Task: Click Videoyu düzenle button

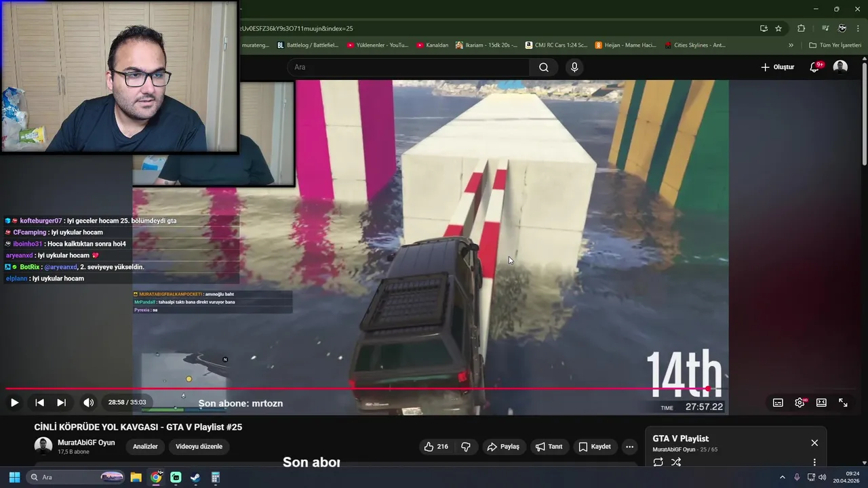Action: 199,447
